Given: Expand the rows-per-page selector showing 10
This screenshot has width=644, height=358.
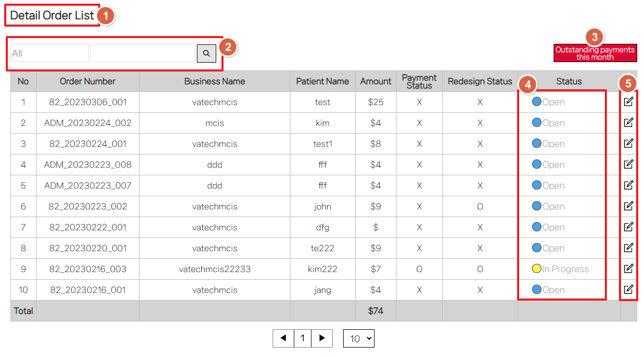Looking at the screenshot, I should [358, 339].
